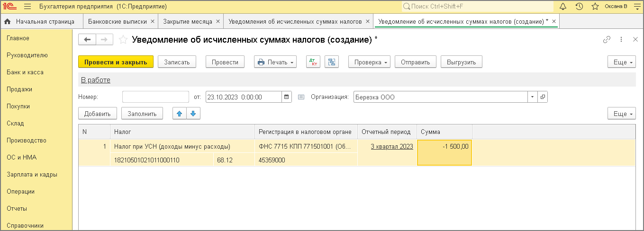Open Покупки section in sidebar
The width and height of the screenshot is (644, 231).
18,107
